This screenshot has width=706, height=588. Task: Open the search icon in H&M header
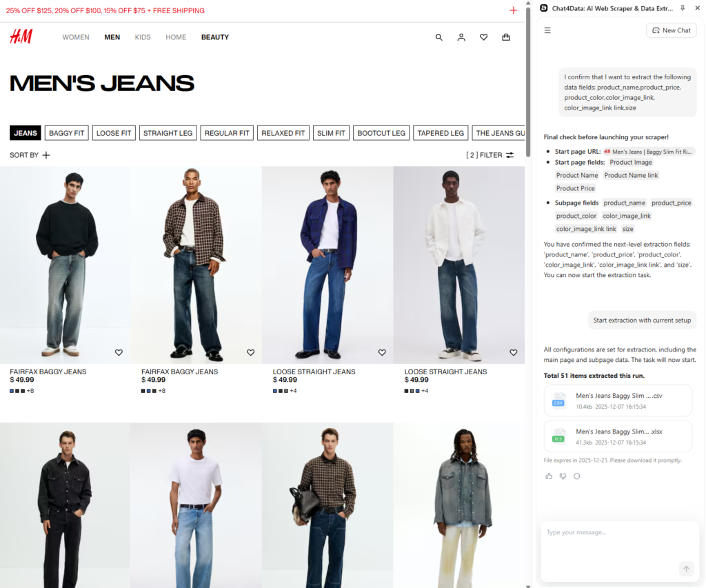click(x=438, y=37)
